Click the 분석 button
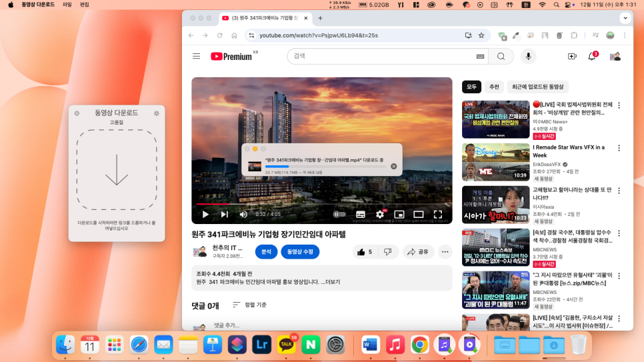Viewport: 644px width, 362px height. pyautogui.click(x=266, y=252)
